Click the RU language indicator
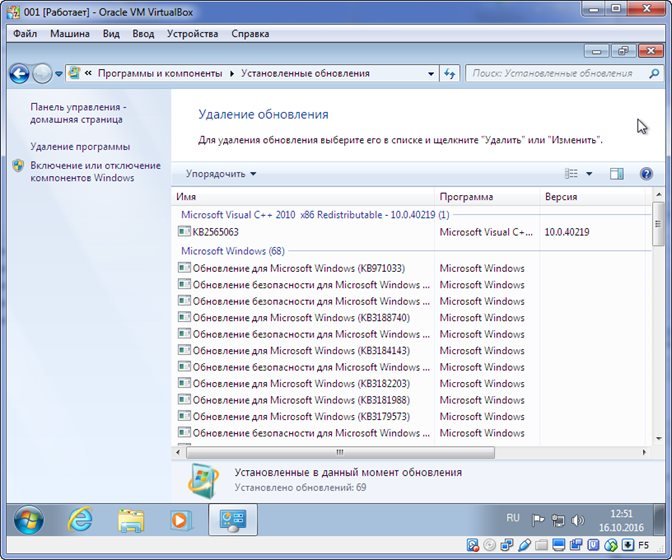The height and width of the screenshot is (560, 672). tap(513, 518)
